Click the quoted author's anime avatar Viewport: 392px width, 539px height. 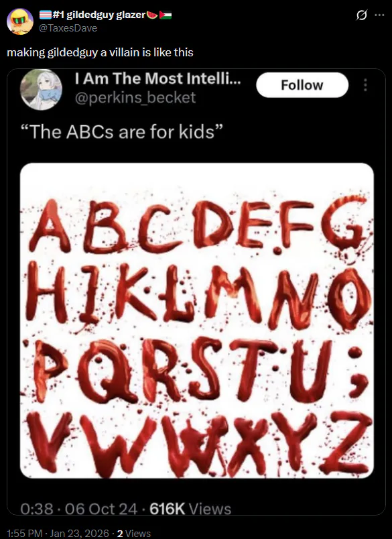(x=42, y=89)
